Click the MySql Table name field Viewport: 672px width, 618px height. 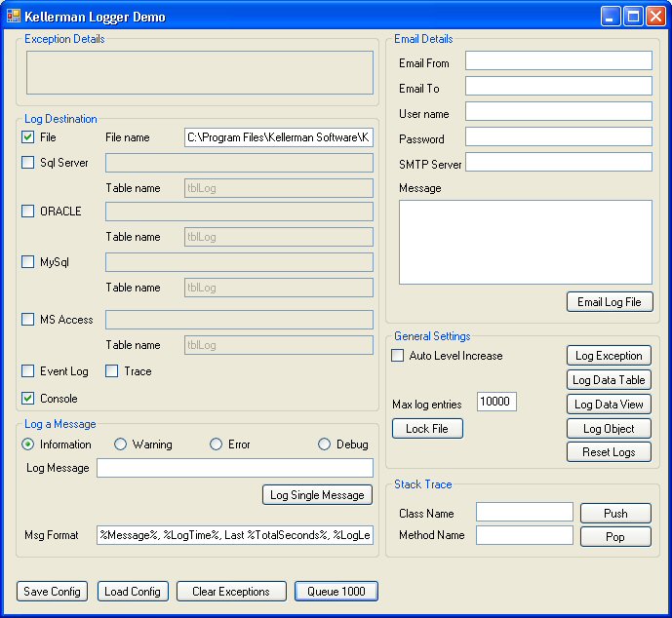279,288
